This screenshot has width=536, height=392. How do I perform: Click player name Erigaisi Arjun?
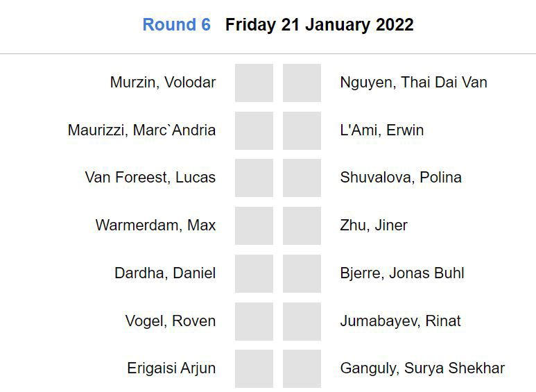point(171,368)
